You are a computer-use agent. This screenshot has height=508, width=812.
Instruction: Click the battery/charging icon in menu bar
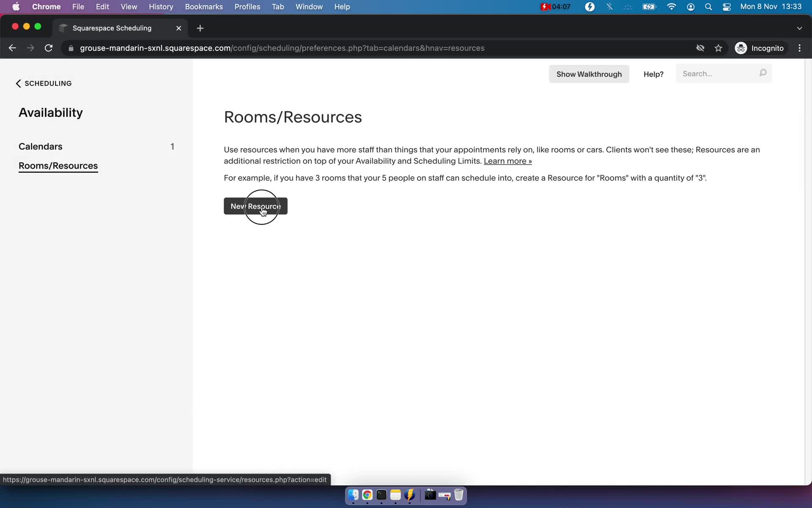tap(649, 6)
